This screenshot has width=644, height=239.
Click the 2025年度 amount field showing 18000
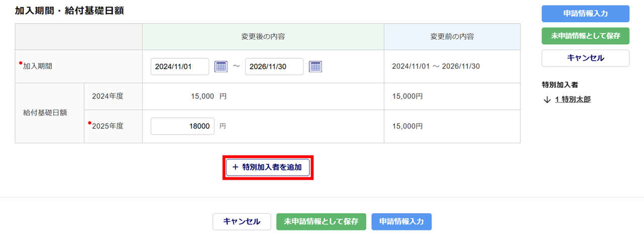(183, 127)
